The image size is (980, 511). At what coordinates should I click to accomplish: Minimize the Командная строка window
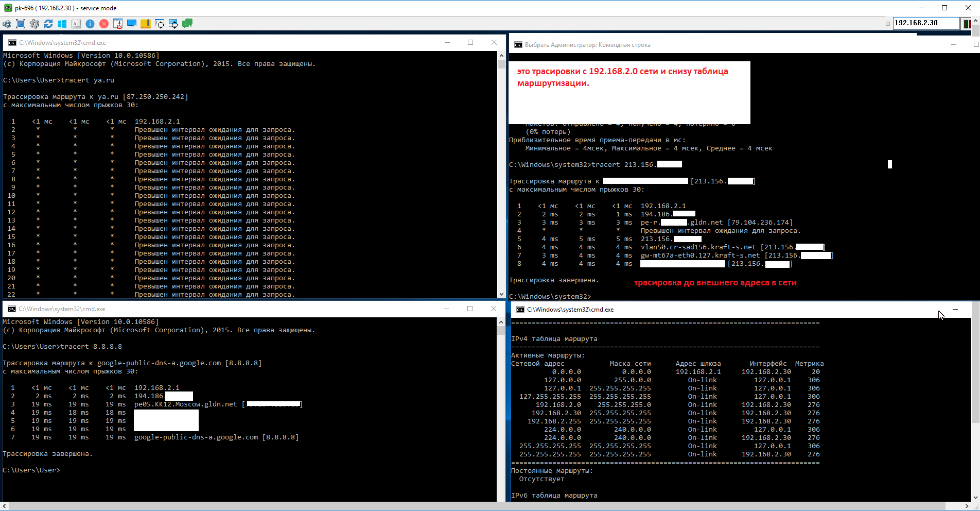tap(953, 45)
